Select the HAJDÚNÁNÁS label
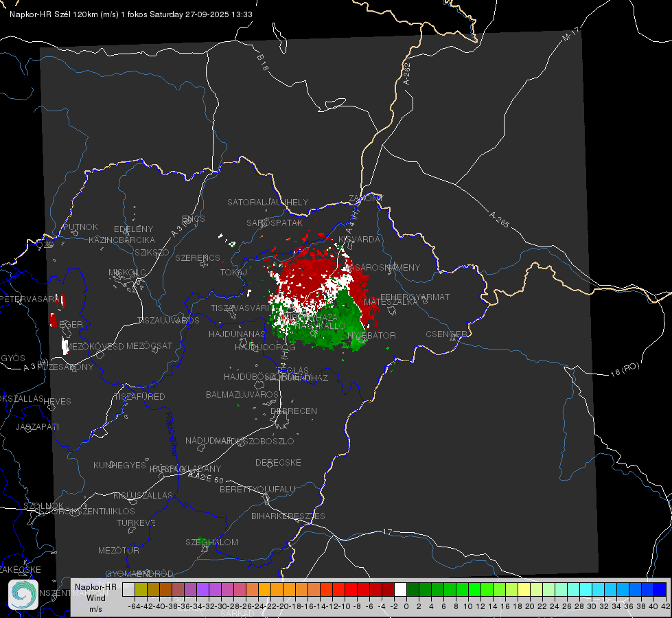672x618 pixels. click(237, 334)
